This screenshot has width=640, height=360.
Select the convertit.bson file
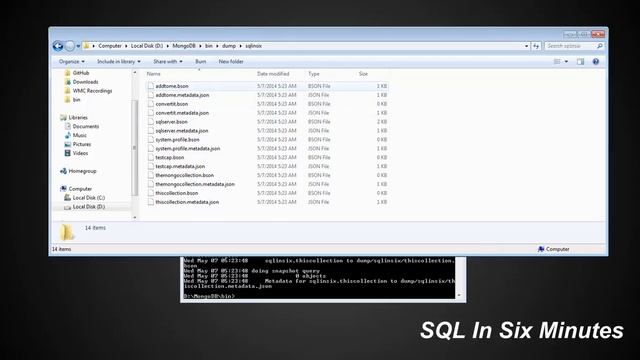click(171, 104)
